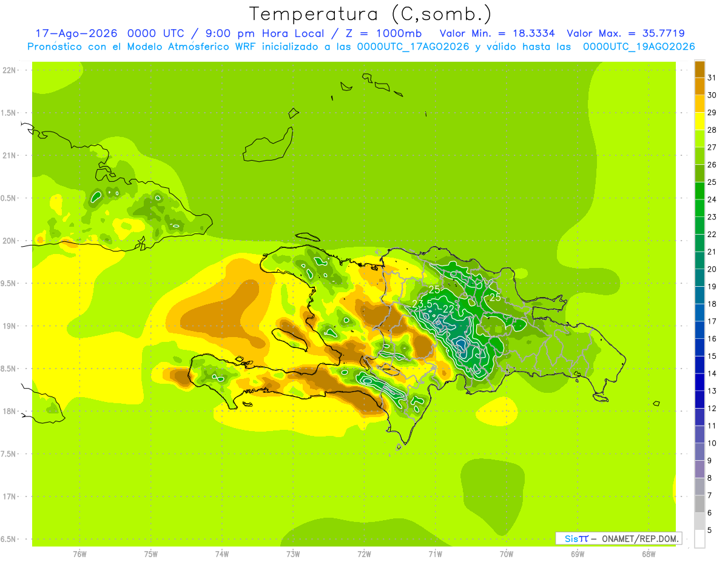The height and width of the screenshot is (562, 728).
Task: Select the '18N' latitude label
Action: coord(9,412)
